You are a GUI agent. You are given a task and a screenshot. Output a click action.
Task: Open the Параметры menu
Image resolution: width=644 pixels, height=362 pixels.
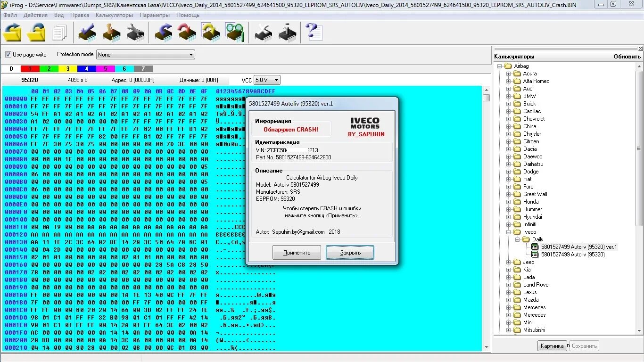pyautogui.click(x=155, y=15)
